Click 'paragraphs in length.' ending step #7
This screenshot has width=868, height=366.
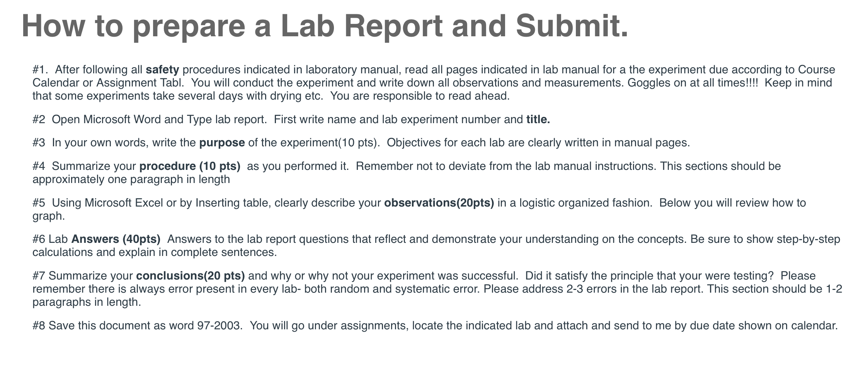tap(87, 302)
